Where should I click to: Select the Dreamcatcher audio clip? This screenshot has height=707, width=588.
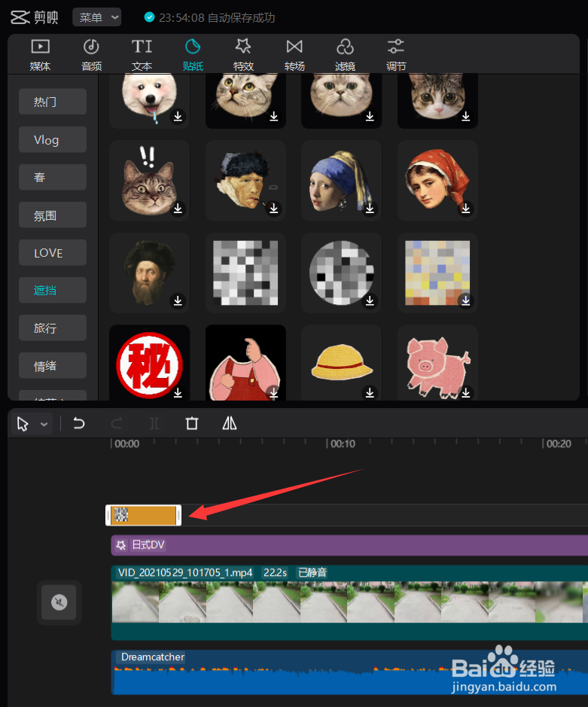pyautogui.click(x=349, y=672)
